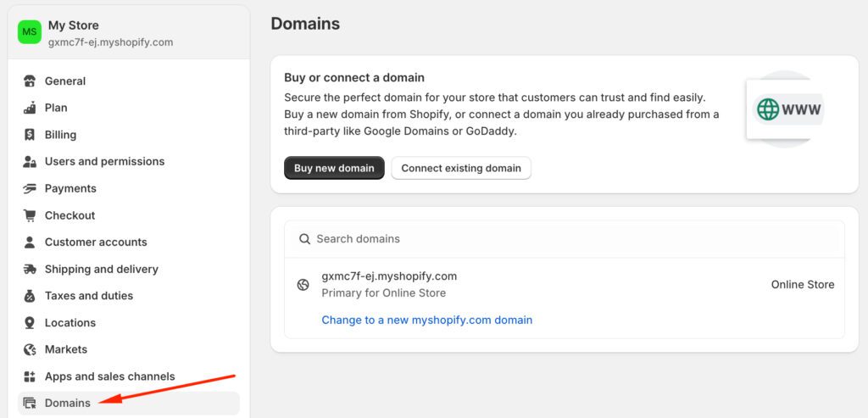Follow Change to a new myshopify.com domain link
Screen dimensions: 868x418
pos(427,320)
